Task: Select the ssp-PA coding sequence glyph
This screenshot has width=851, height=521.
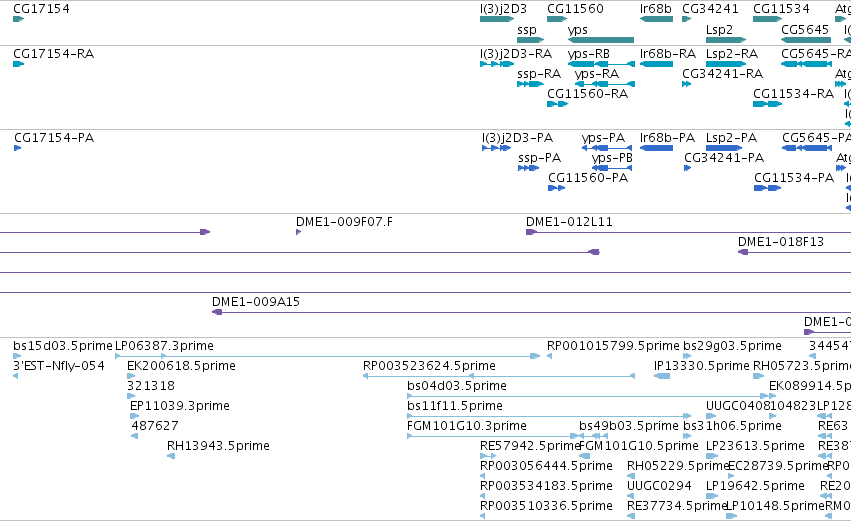Action: click(x=528, y=168)
